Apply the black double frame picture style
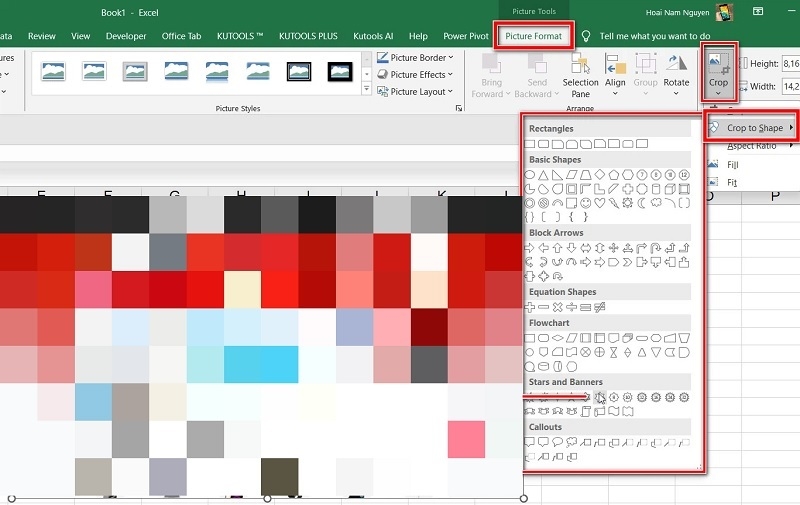This screenshot has width=800, height=505. (299, 71)
